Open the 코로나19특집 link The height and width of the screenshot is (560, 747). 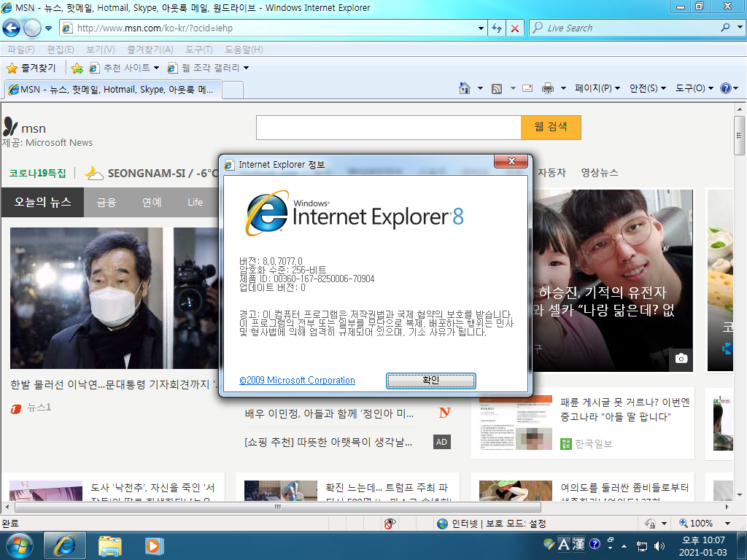(x=38, y=173)
